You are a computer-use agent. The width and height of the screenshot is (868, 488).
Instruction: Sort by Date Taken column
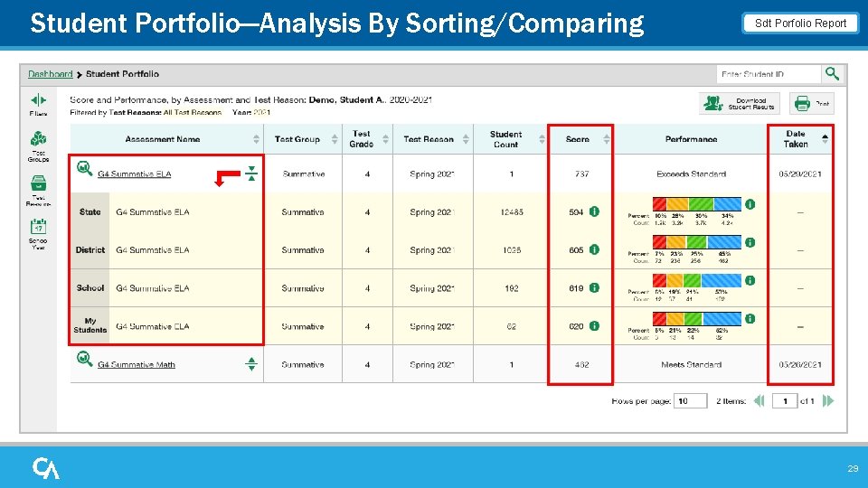[x=825, y=139]
